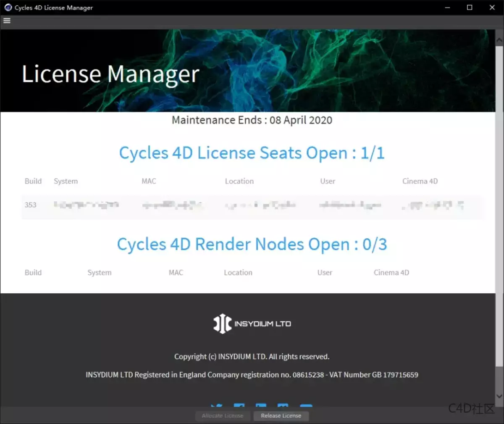The image size is (504, 424).
Task: Minimize the License Manager window
Action: pos(448,7)
